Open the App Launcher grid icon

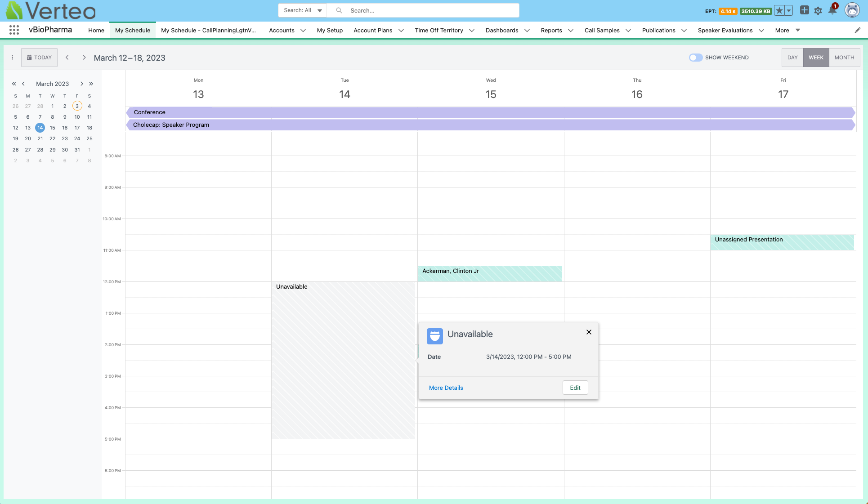[14, 30]
